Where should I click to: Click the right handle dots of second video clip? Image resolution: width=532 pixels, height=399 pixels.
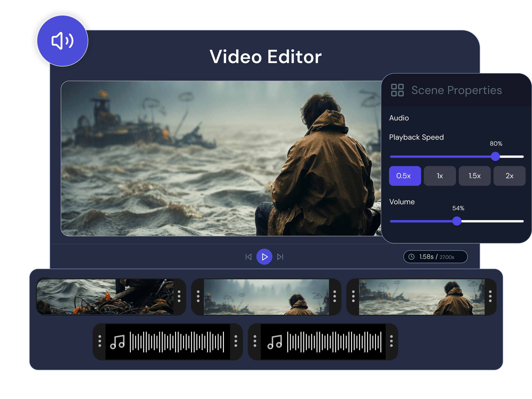pyautogui.click(x=335, y=296)
